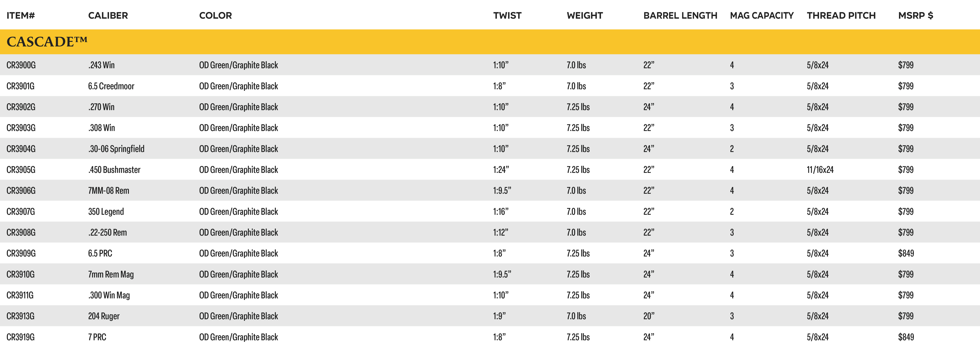Click the ITEM# column header
This screenshot has width=980, height=347.
coord(21,16)
